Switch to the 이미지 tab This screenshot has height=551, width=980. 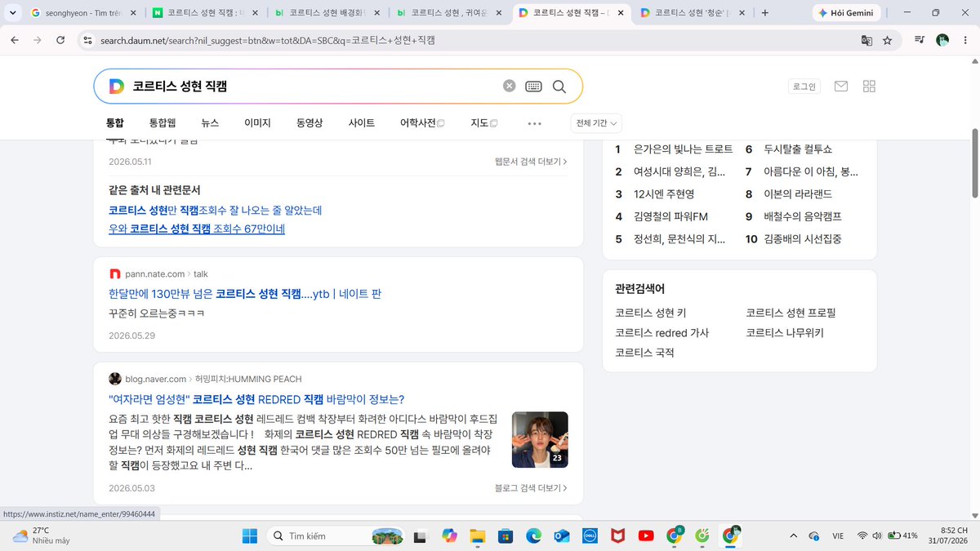pos(257,123)
